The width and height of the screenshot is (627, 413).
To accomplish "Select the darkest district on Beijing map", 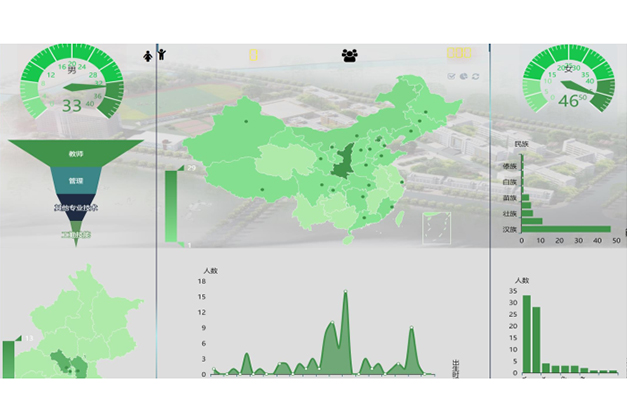I will coord(60,359).
